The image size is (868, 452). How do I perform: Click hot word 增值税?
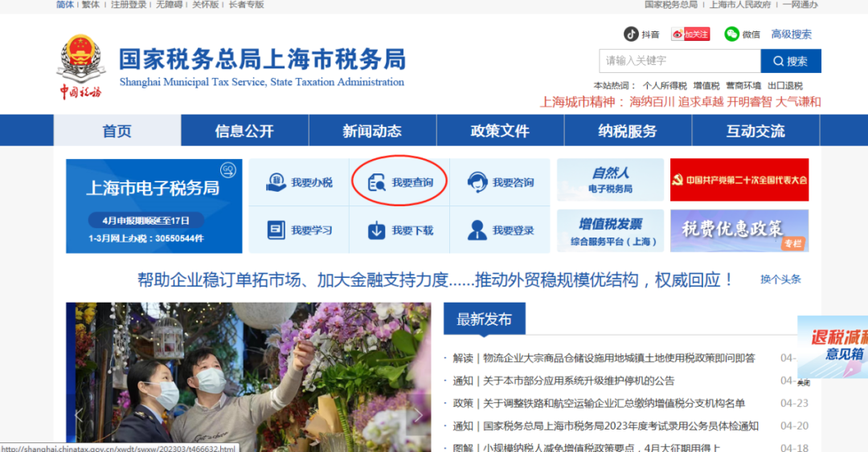[706, 86]
